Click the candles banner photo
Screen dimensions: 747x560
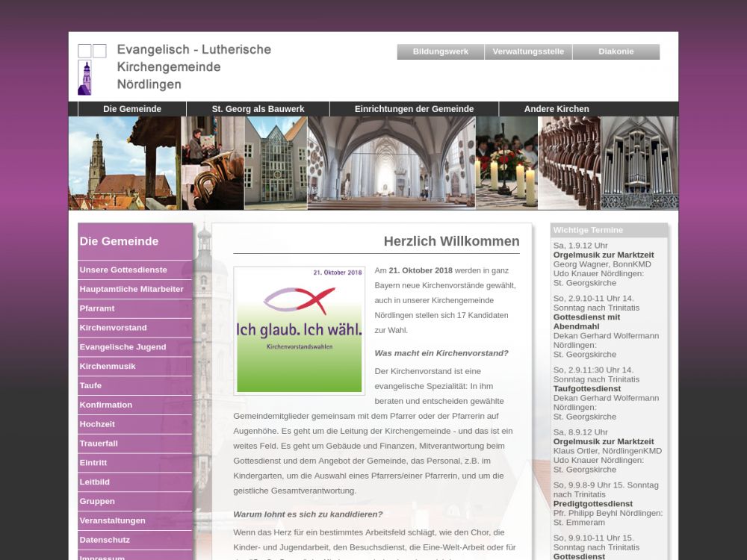[x=506, y=162]
